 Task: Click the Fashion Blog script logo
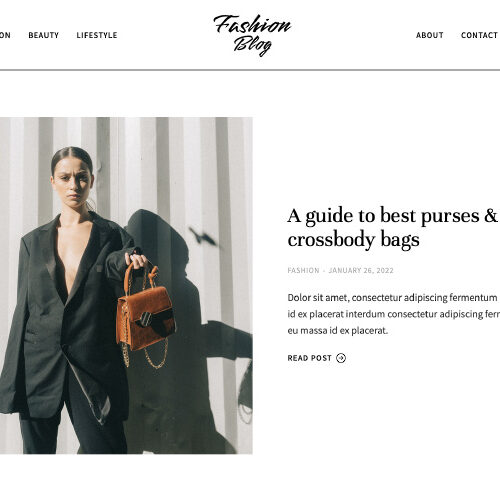(252, 35)
